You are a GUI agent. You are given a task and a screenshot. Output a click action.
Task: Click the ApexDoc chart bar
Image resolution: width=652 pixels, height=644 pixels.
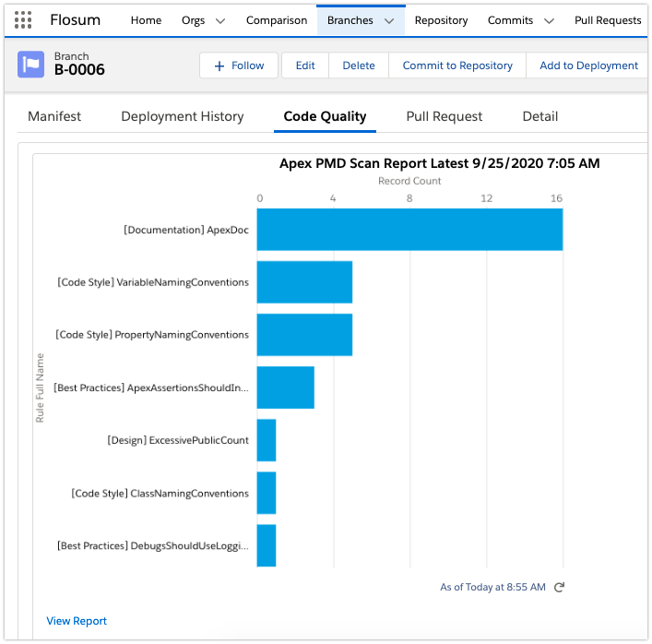(409, 230)
